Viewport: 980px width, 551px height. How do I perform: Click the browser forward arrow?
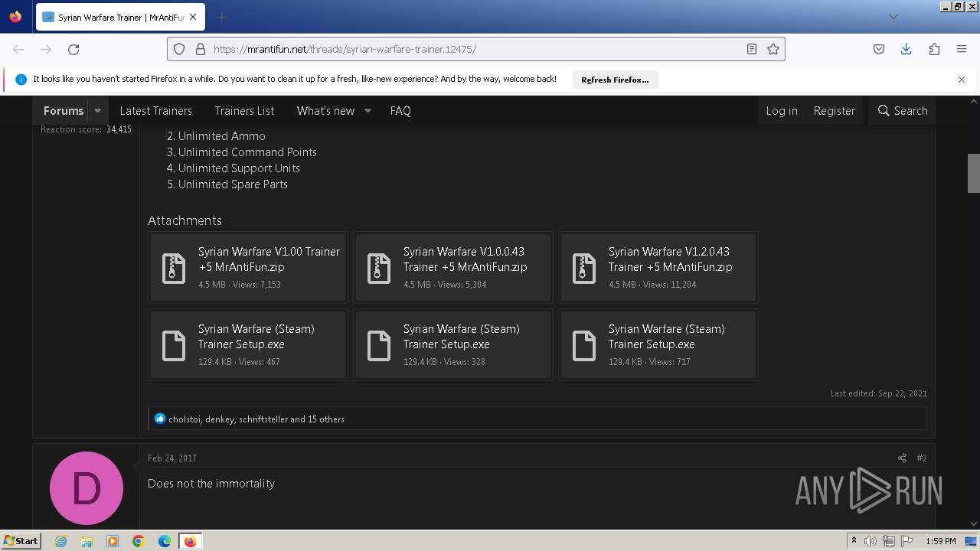tap(46, 49)
